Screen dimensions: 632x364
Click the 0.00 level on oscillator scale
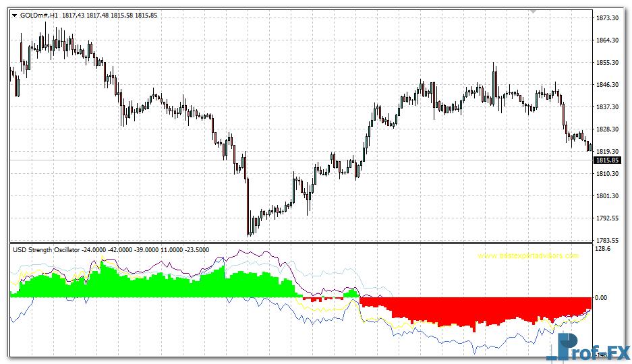[600, 297]
